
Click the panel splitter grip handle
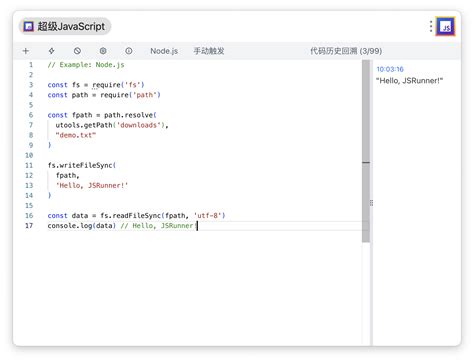(371, 203)
